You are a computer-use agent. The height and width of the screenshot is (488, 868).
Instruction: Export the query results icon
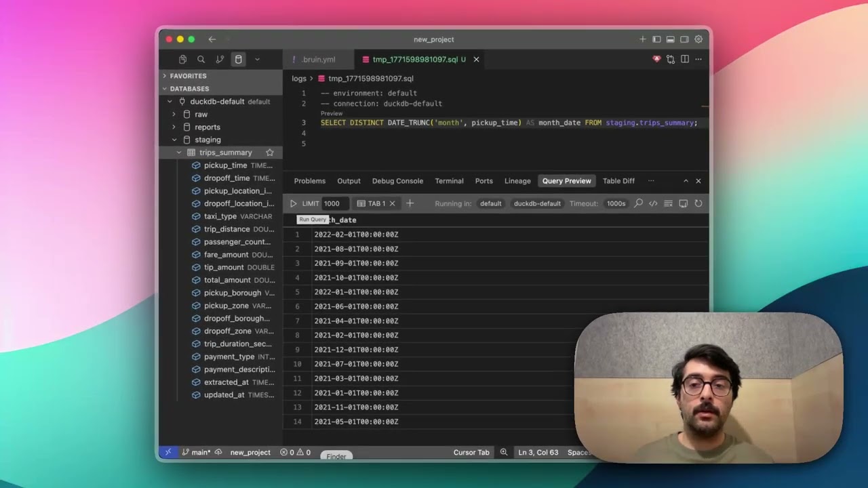coord(683,203)
